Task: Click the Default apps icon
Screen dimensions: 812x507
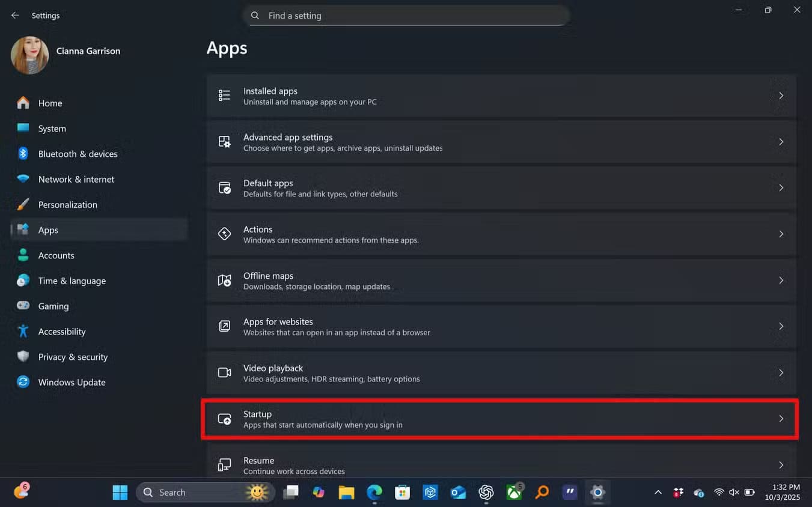Action: [x=224, y=188]
